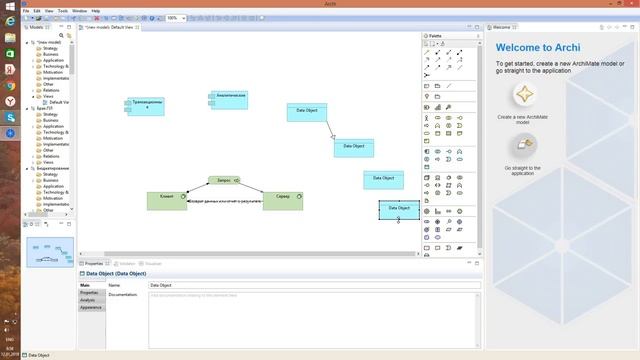Viewport: 640px width, 360px height.
Task: Pick the Application Interface element
Action: (x=449, y=151)
